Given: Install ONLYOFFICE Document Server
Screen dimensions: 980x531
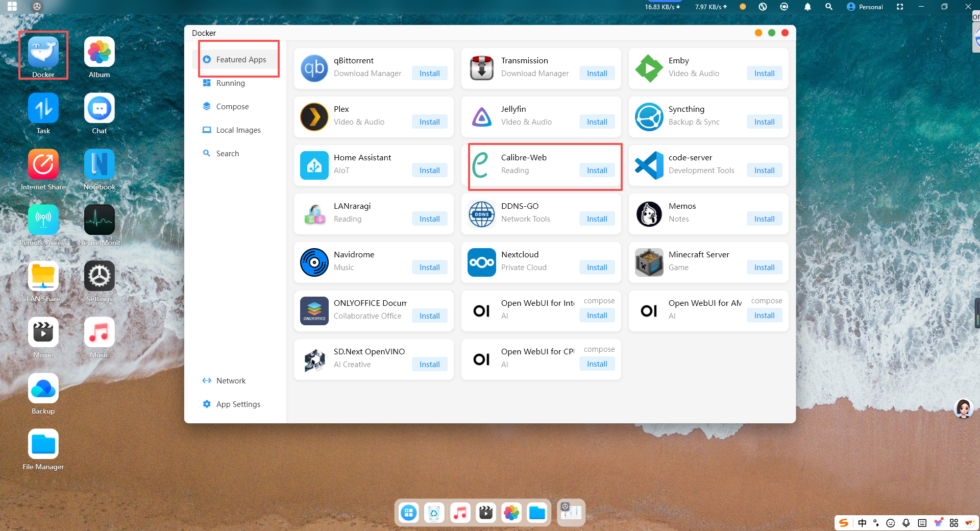Looking at the screenshot, I should (x=430, y=316).
